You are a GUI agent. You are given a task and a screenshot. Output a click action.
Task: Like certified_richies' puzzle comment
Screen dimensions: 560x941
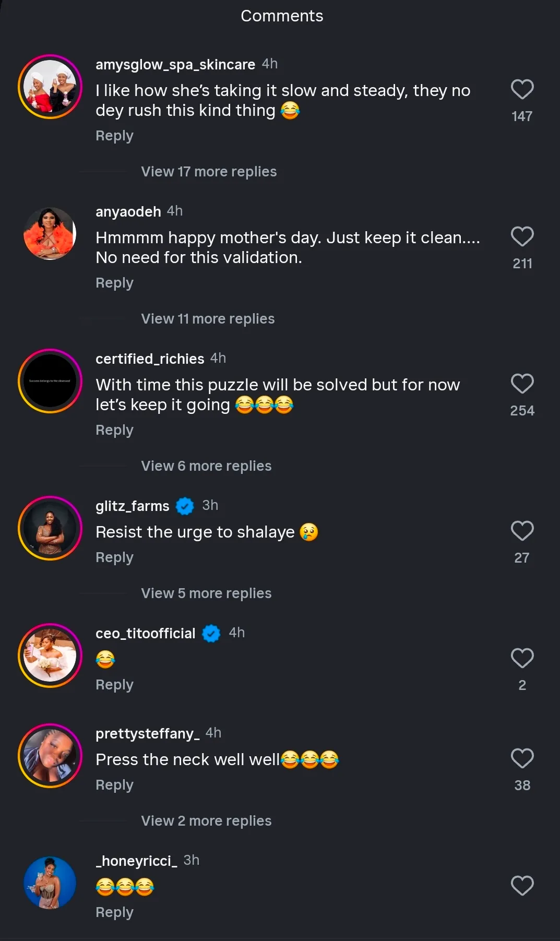(522, 384)
